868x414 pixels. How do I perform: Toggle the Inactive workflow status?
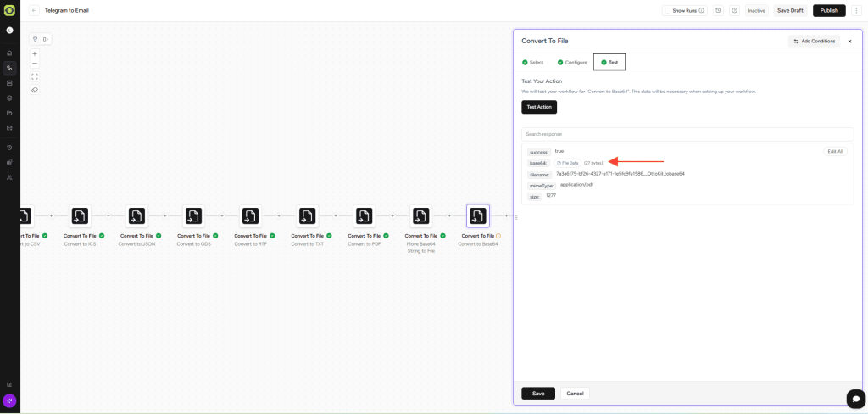pos(756,11)
